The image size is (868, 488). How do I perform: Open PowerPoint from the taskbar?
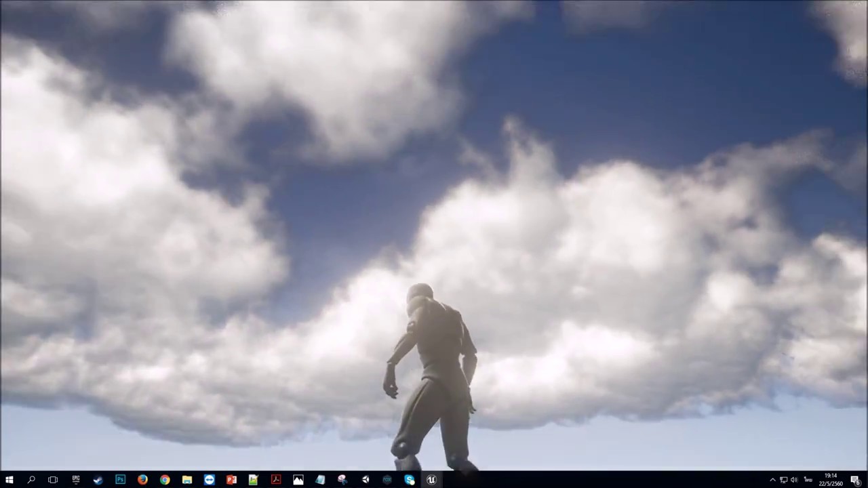231,480
